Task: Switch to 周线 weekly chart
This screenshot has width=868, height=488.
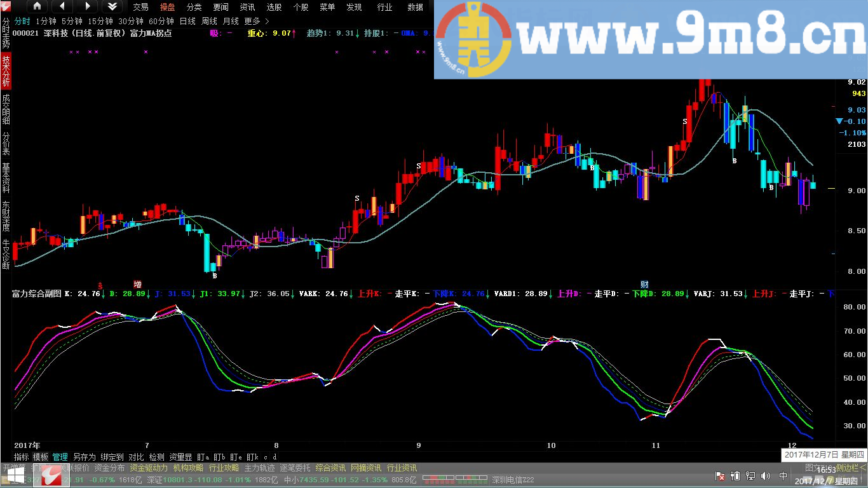Action: (209, 21)
